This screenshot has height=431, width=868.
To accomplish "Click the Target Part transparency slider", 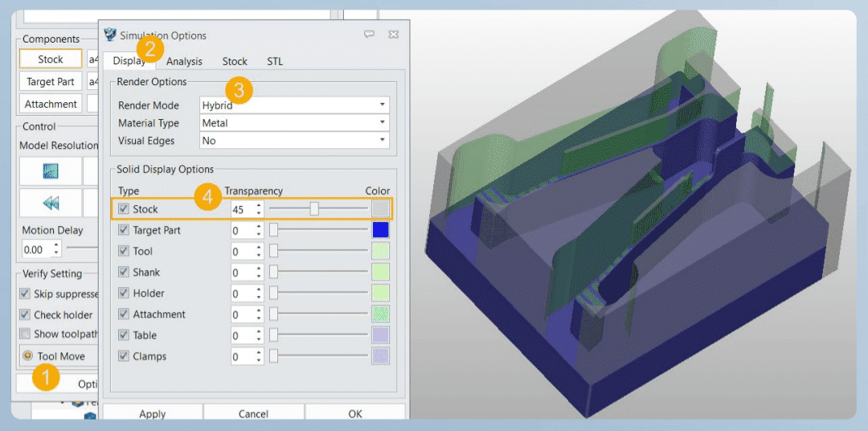I will pos(318,230).
